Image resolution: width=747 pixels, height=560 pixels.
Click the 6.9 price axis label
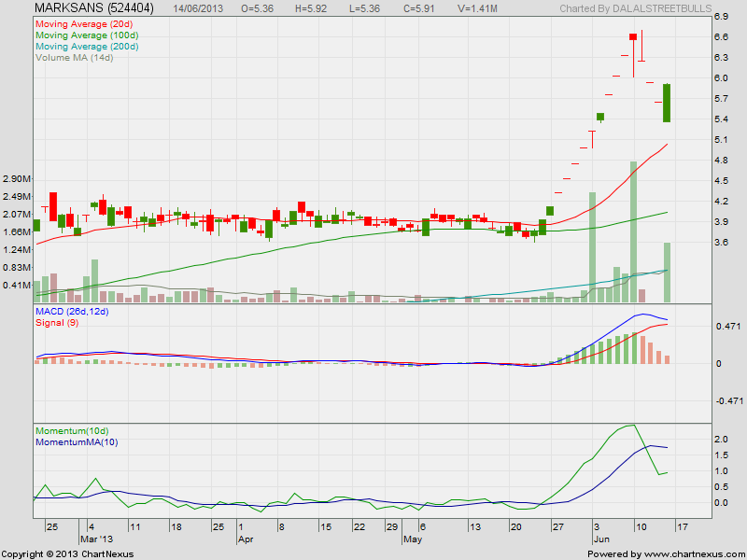click(721, 17)
